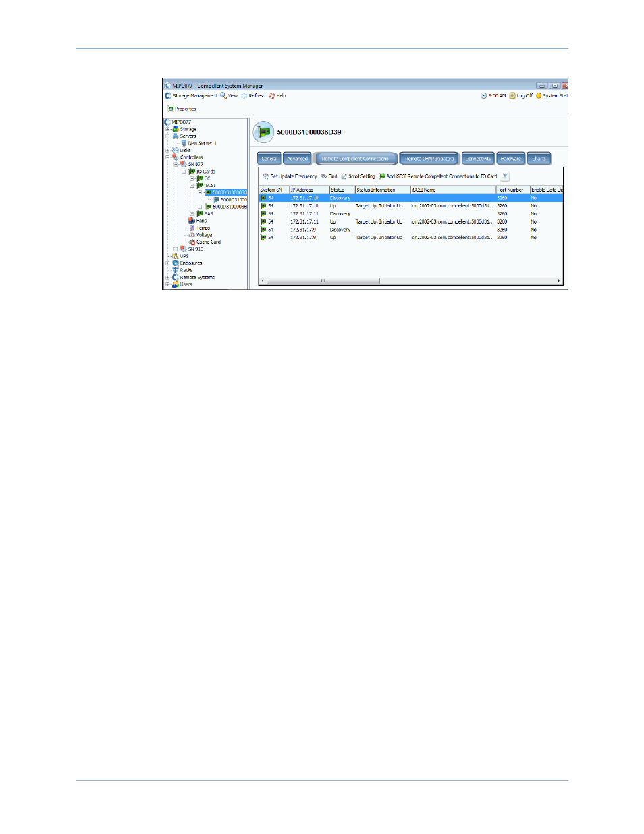Open the Remote CHAP Initiators tab
The height and width of the screenshot is (834, 644).
tap(429, 159)
